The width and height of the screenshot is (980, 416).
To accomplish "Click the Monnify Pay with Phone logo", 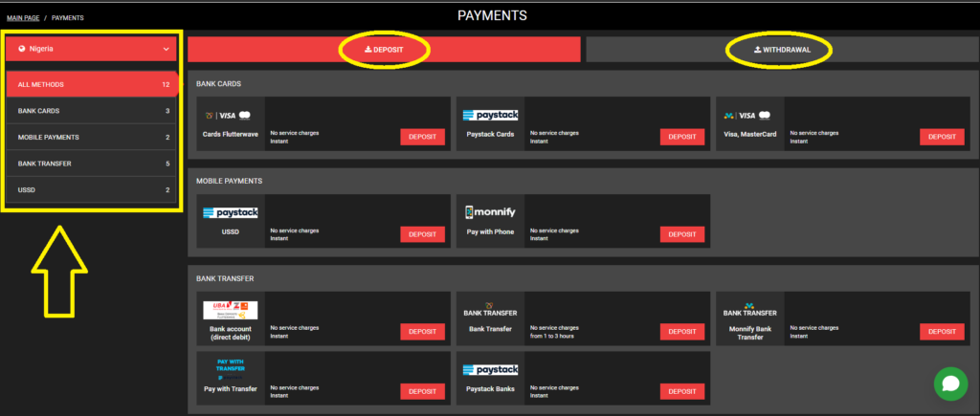I will pos(491,212).
